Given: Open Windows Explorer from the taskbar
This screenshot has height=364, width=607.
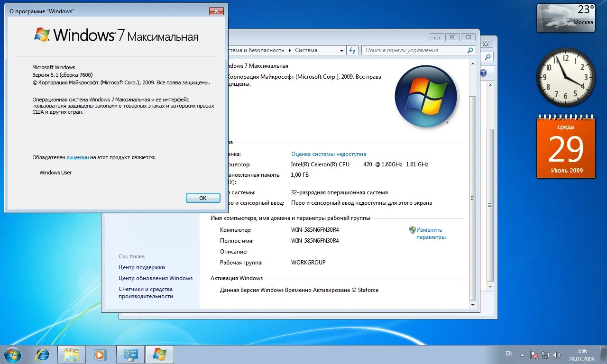Looking at the screenshot, I should 72,355.
